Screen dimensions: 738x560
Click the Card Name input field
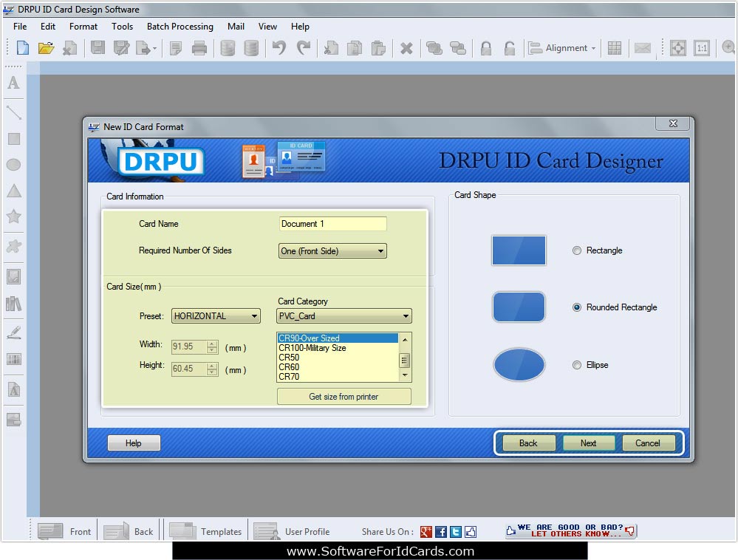(x=332, y=224)
